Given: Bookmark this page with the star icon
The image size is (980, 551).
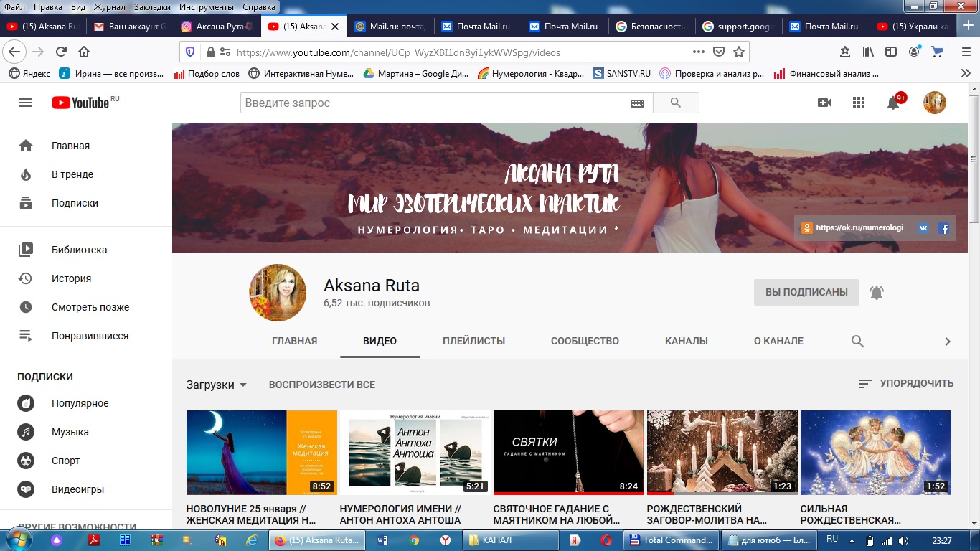Looking at the screenshot, I should pyautogui.click(x=739, y=52).
